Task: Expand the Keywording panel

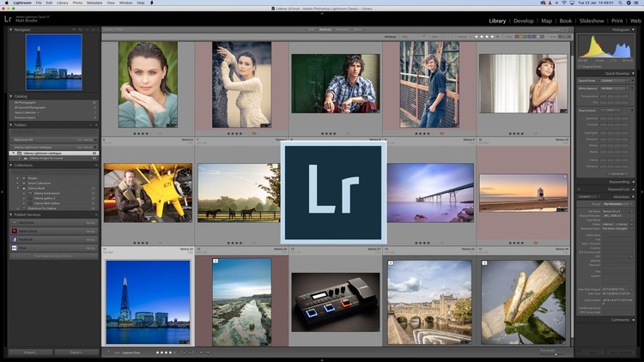Action: click(633, 181)
